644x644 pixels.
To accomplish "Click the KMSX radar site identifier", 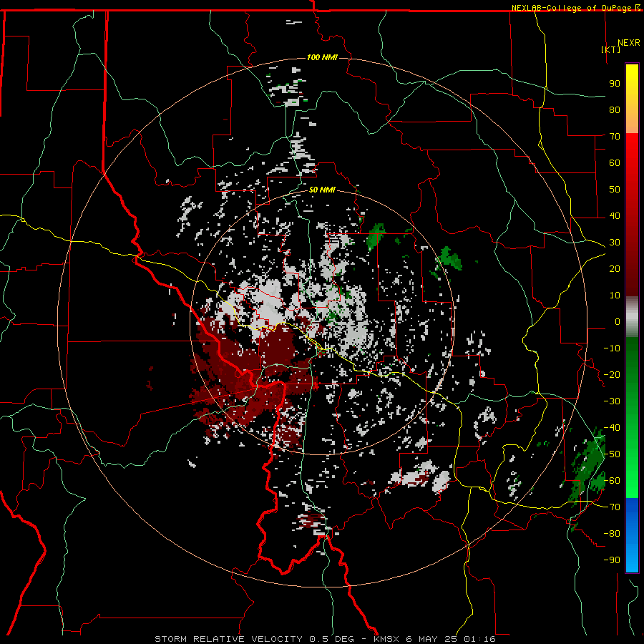I will [386, 639].
